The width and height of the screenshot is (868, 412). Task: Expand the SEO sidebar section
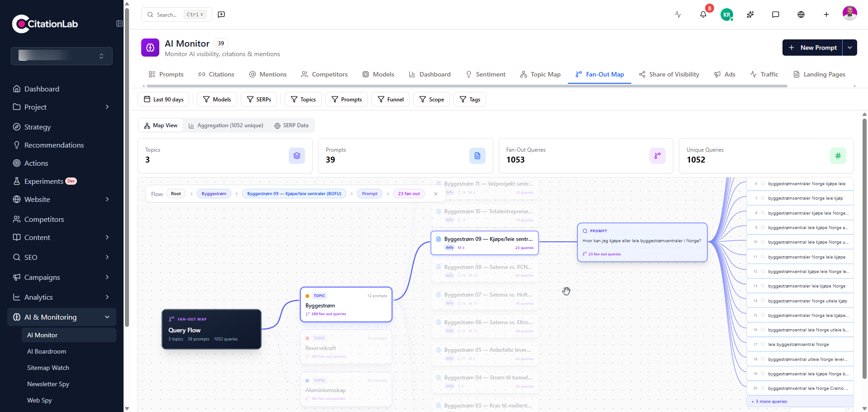coord(62,257)
